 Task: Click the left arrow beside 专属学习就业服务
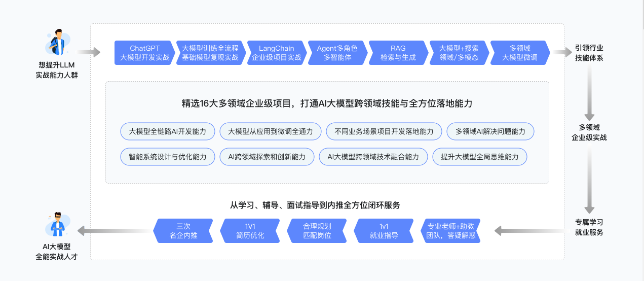pyautogui.click(x=528, y=231)
